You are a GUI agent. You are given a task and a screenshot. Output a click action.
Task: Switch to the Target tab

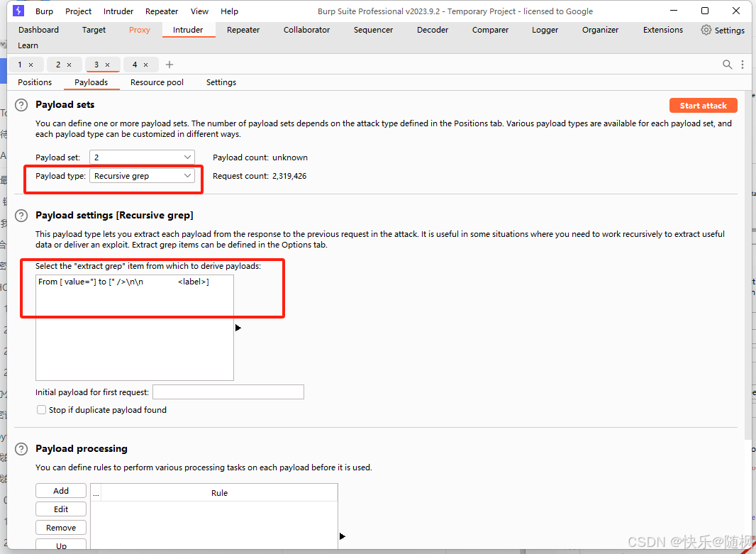click(94, 30)
